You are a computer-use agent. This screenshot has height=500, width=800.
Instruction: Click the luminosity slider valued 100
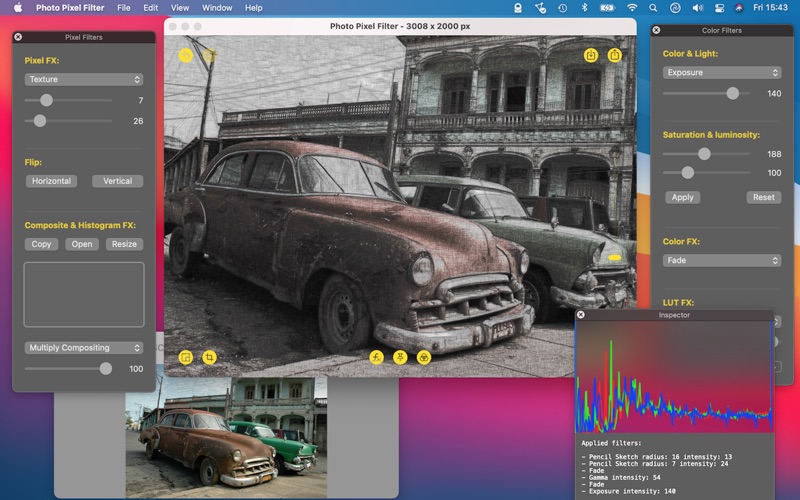[706, 172]
